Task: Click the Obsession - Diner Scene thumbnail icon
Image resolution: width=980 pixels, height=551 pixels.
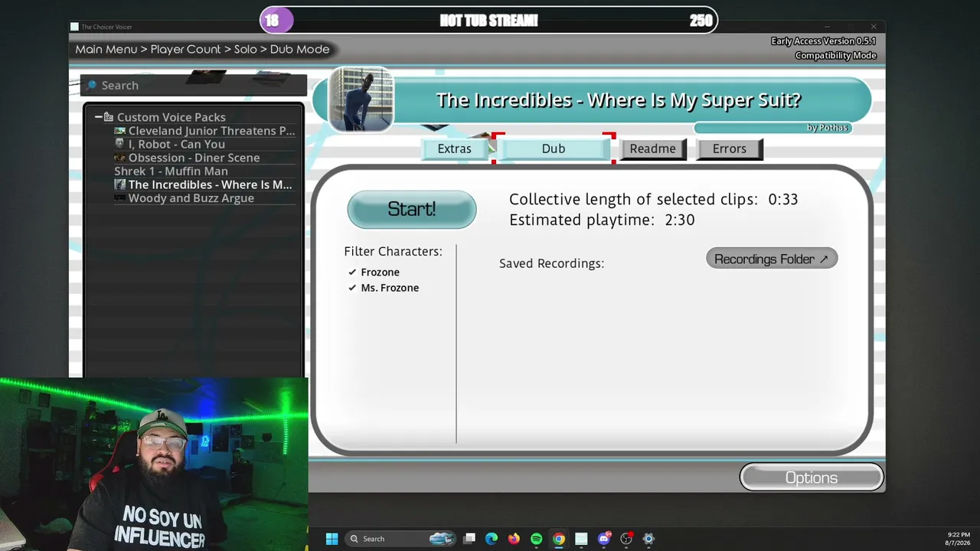Action: tap(119, 158)
